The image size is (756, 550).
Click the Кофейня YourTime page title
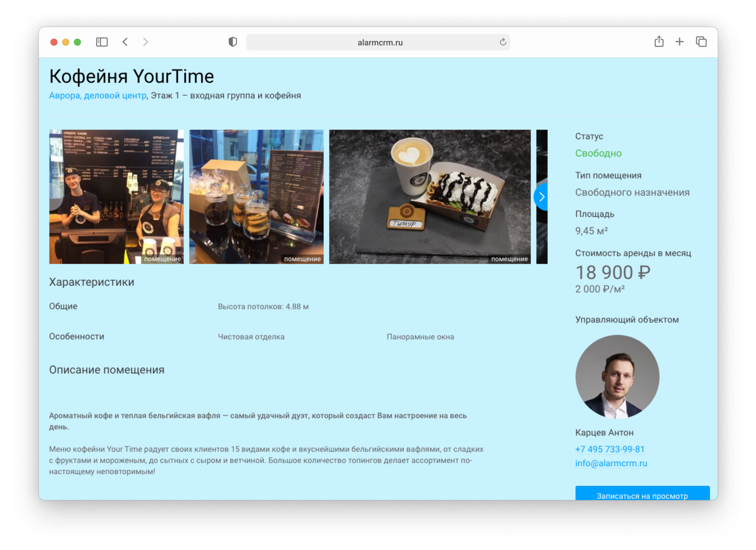coord(131,76)
